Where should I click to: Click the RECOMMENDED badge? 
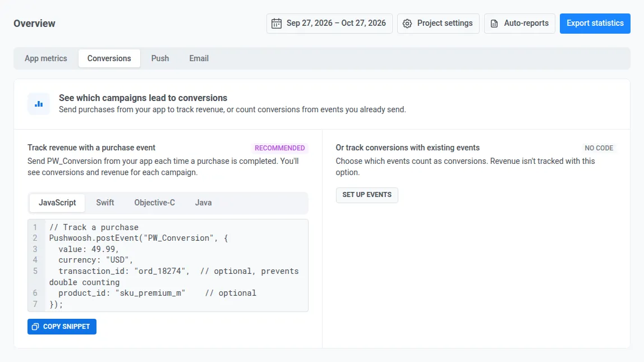click(x=280, y=148)
